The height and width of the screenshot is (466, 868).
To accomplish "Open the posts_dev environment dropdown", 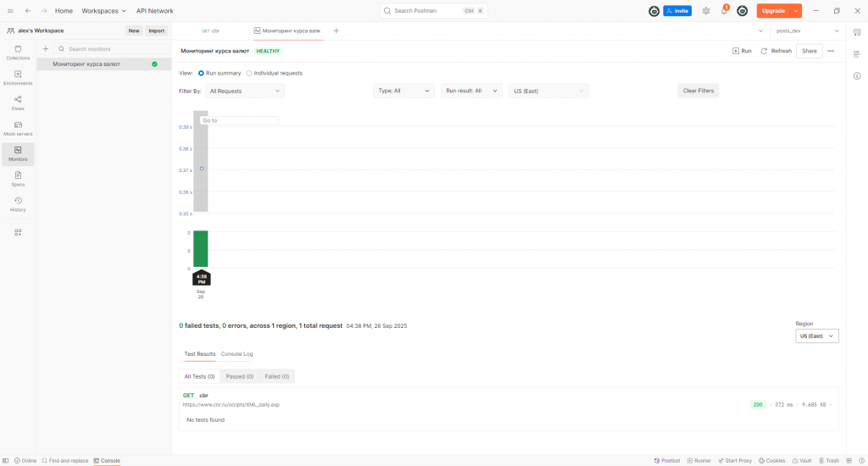I will click(x=808, y=31).
